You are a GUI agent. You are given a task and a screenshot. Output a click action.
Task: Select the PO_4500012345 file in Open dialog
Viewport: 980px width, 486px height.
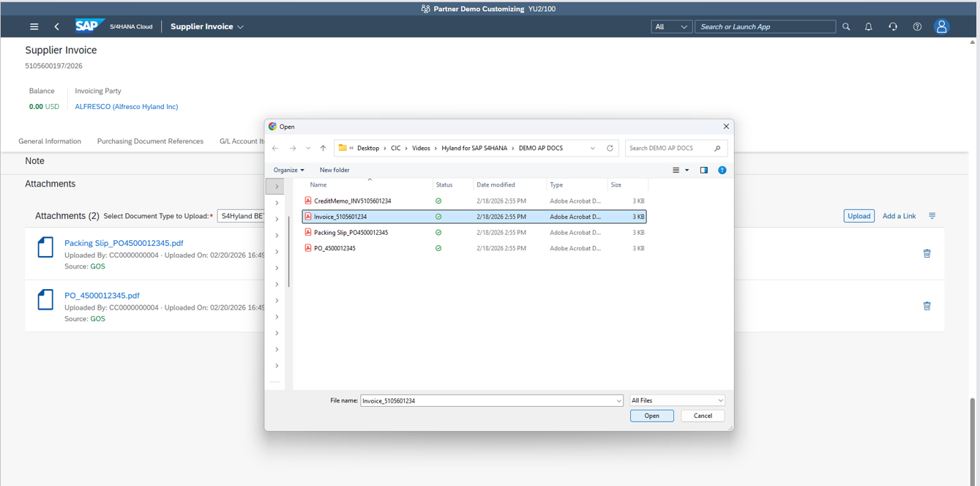[474, 248]
